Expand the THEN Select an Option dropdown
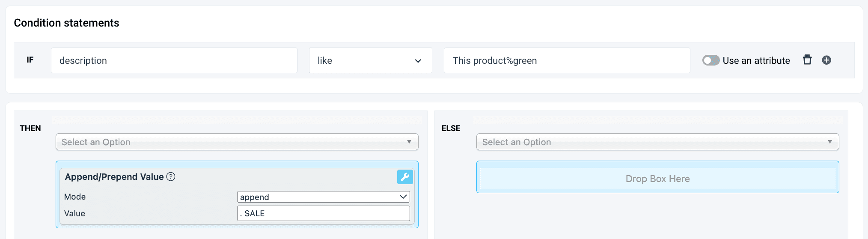 (237, 142)
